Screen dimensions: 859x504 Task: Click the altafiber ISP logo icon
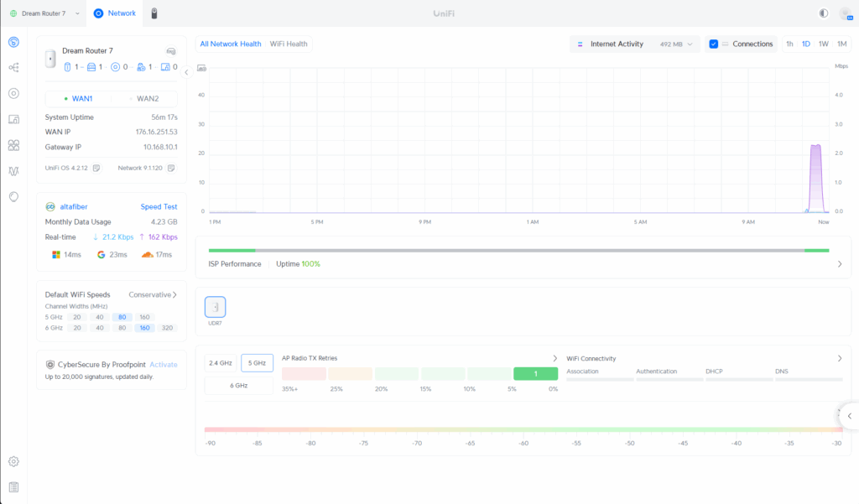point(50,206)
